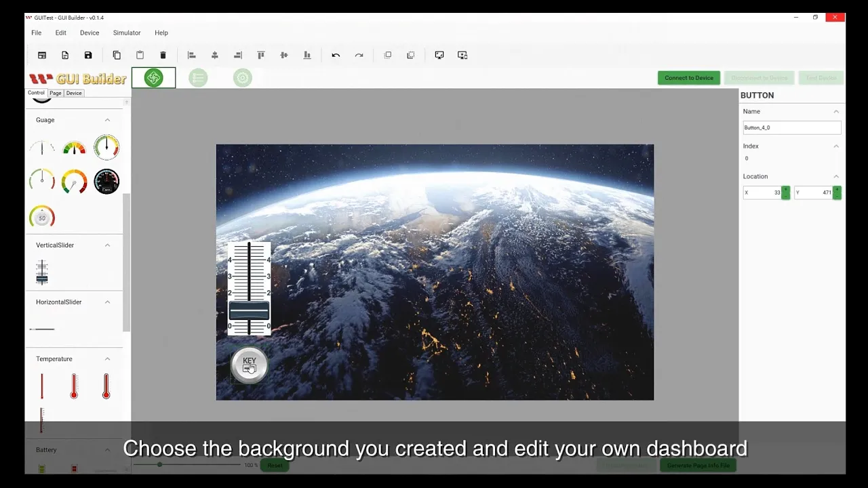Pick the black speedometer gauge control

[106, 182]
